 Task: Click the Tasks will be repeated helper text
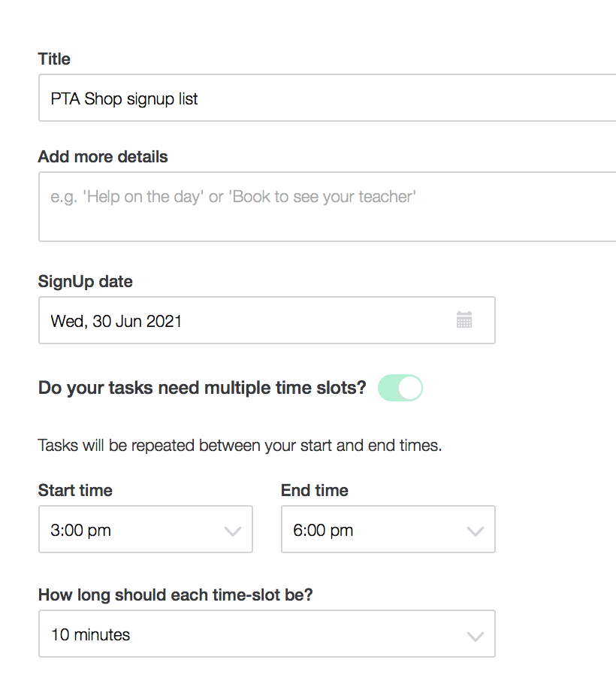coord(240,445)
